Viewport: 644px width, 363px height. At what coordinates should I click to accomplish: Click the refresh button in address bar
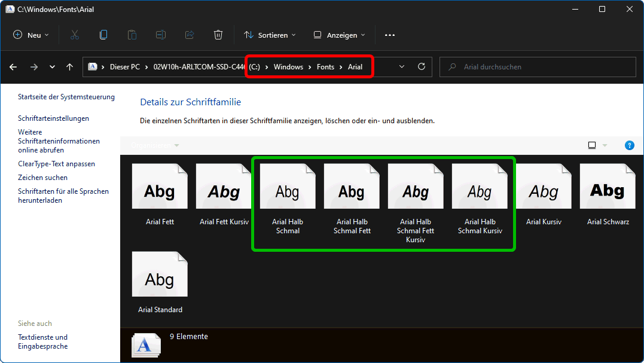point(421,67)
